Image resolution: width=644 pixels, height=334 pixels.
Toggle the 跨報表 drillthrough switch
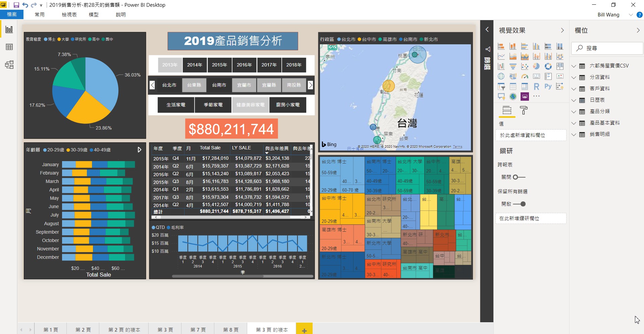519,177
